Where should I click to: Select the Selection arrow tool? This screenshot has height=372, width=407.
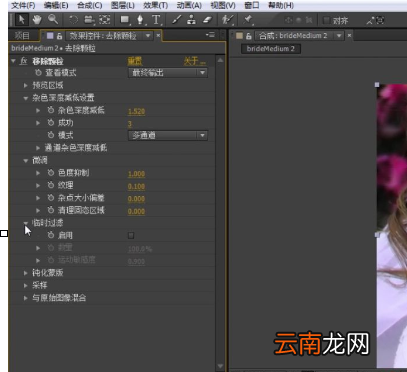22,20
